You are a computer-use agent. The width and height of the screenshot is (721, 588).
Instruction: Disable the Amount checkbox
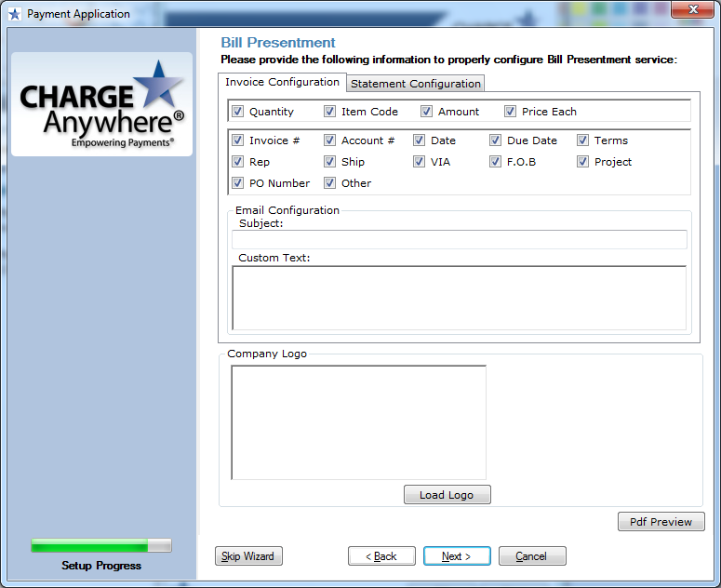coord(427,112)
